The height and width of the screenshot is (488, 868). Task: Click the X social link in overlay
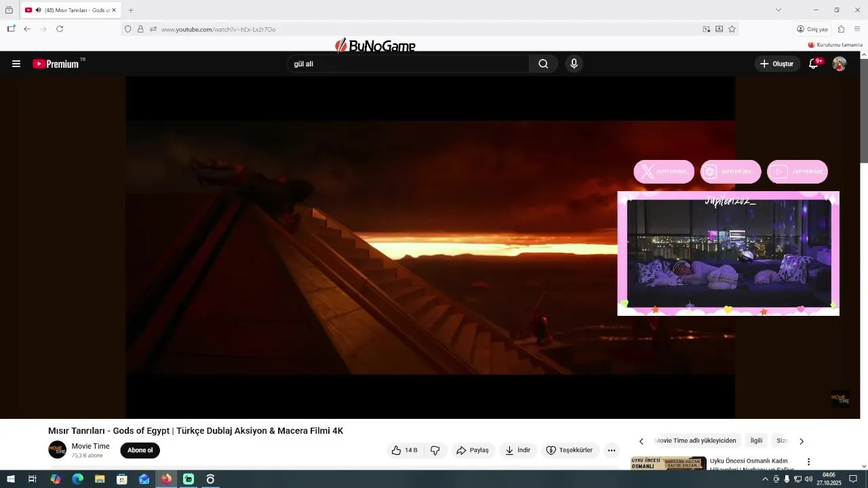pyautogui.click(x=664, y=171)
